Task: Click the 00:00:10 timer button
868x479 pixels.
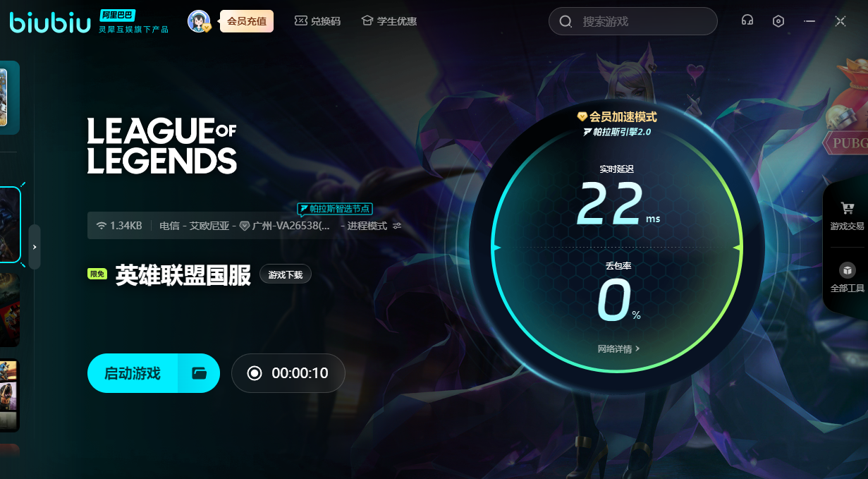Action: tap(288, 373)
